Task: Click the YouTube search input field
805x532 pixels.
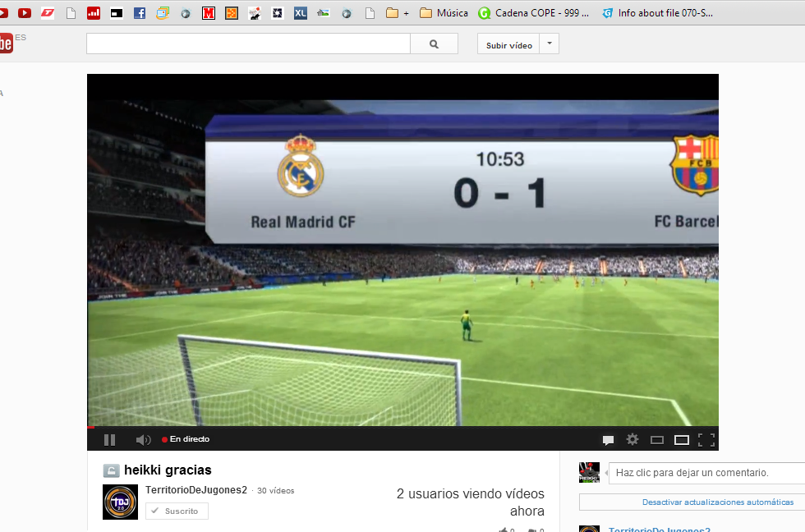Action: [x=248, y=44]
